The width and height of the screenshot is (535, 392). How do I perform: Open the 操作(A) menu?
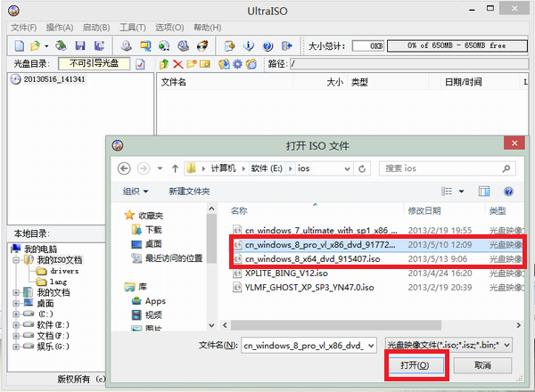(60, 28)
